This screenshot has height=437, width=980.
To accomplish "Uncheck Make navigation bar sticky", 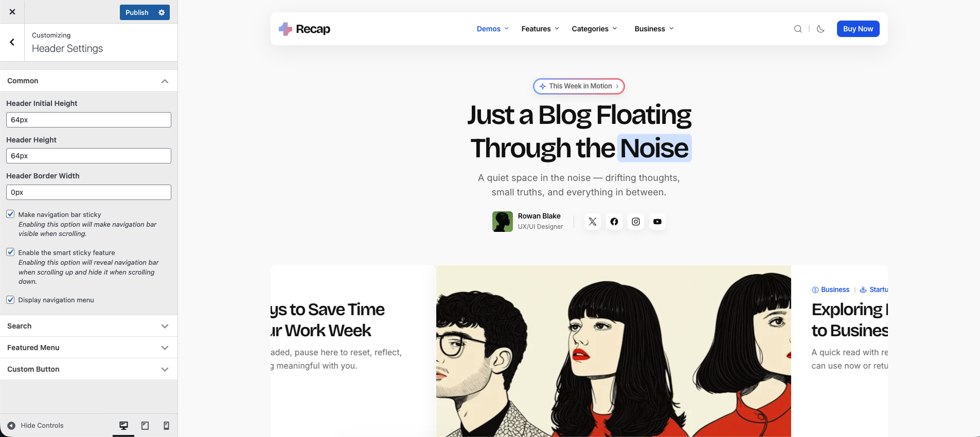I will point(10,214).
